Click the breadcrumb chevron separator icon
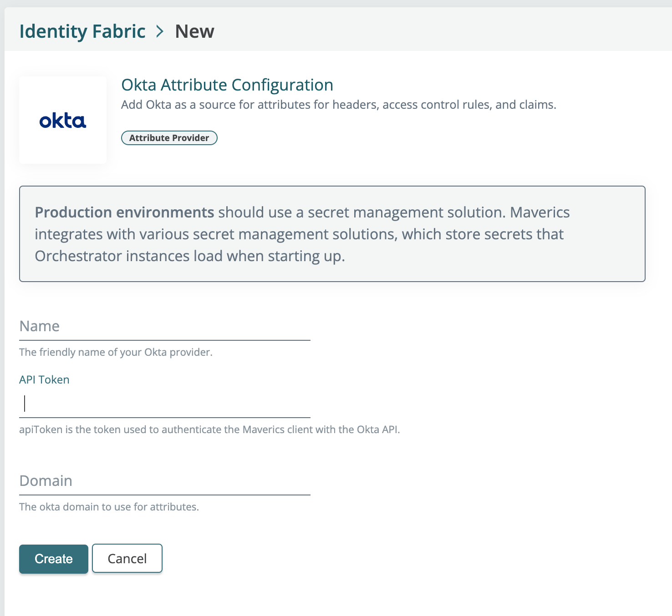672x616 pixels. pyautogui.click(x=160, y=31)
